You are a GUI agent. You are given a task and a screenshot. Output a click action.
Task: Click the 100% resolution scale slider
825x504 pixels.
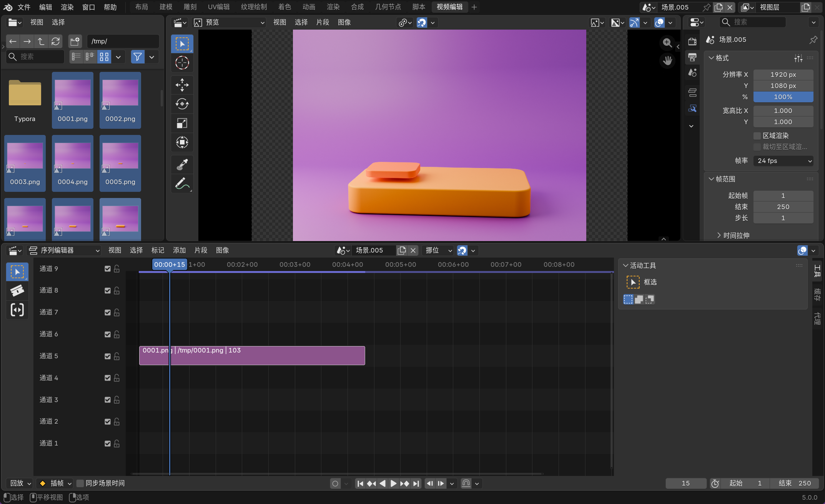(x=783, y=97)
